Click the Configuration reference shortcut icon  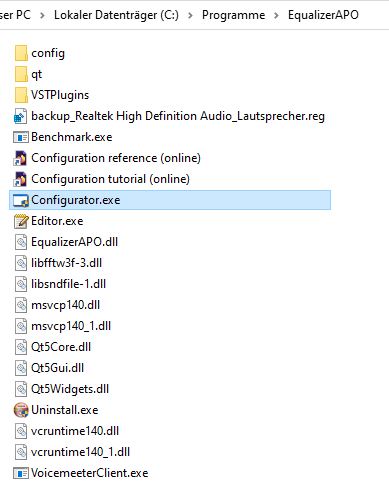tap(20, 158)
